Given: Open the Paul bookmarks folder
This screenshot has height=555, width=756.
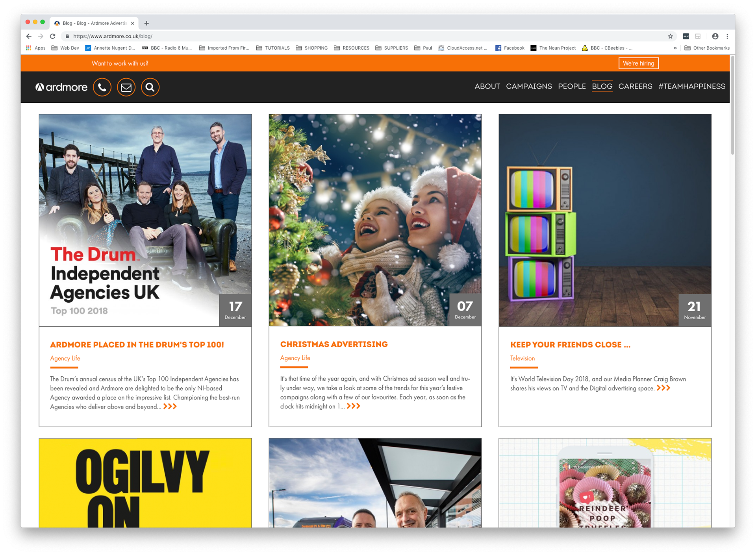Looking at the screenshot, I should [423, 48].
